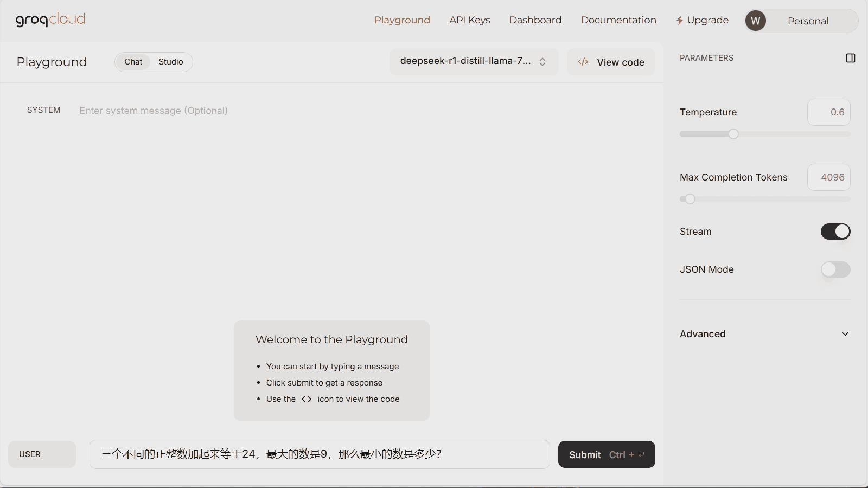Click the Temperature slider handle
Screen dimensions: 868x488
733,134
